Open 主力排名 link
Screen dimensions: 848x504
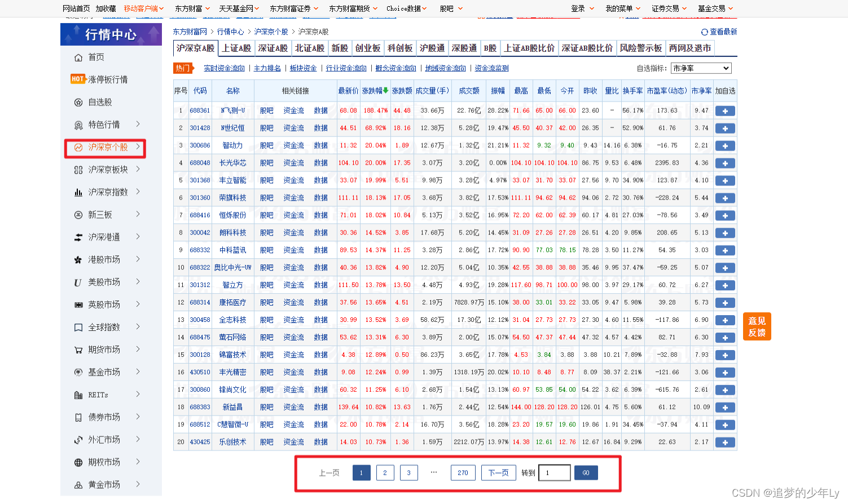[267, 68]
